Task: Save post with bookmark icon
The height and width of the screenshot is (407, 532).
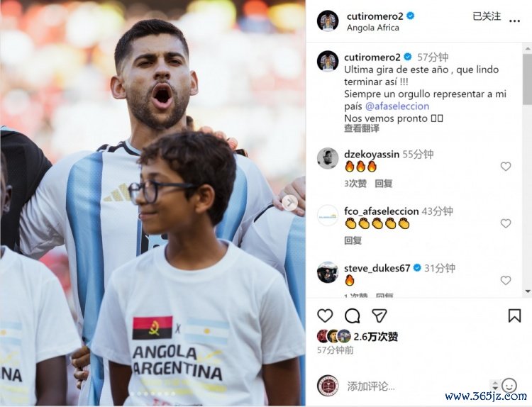Action: (514, 316)
